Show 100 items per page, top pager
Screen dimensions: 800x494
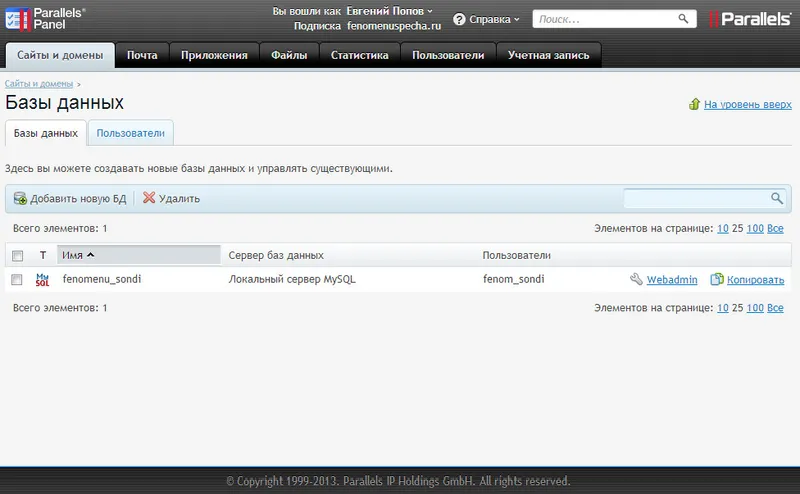[755, 229]
